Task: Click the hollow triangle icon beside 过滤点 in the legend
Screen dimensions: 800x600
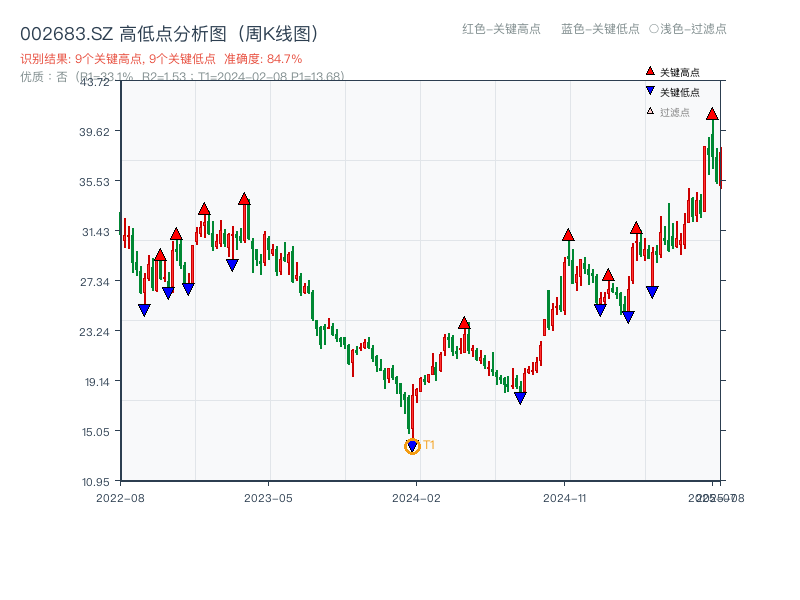Action: 650,111
